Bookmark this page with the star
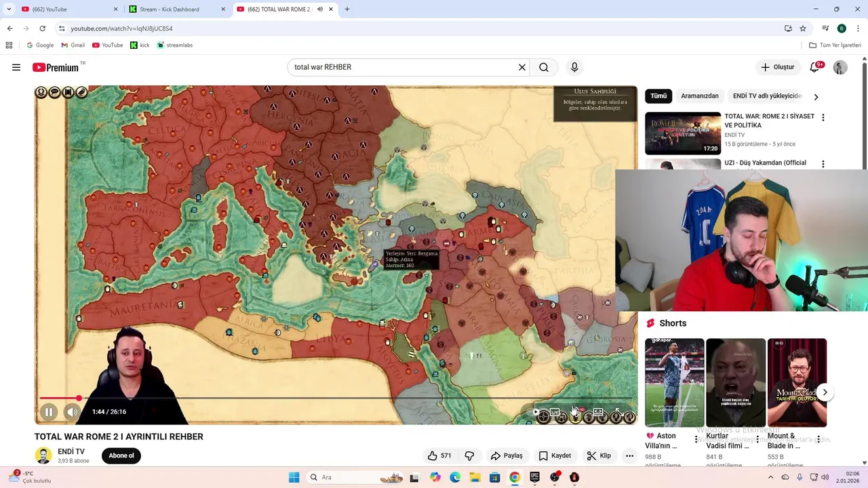The width and height of the screenshot is (868, 488). (x=803, y=28)
